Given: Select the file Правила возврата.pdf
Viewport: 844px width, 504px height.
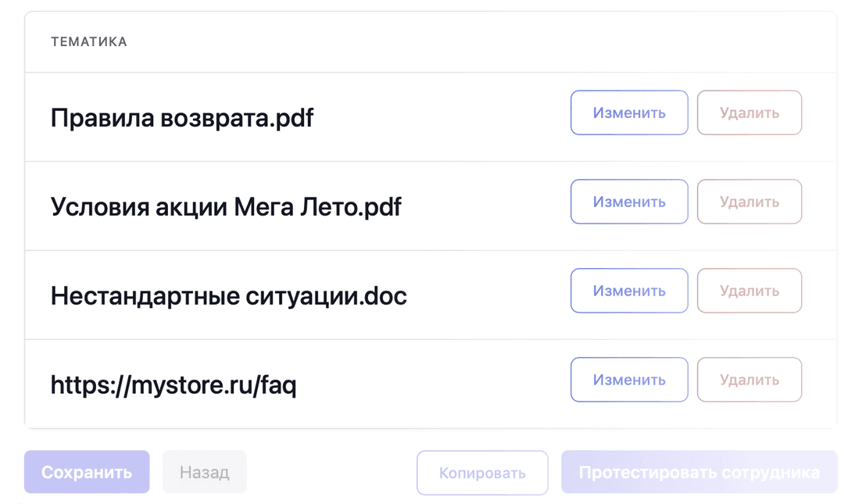Looking at the screenshot, I should click(x=181, y=117).
